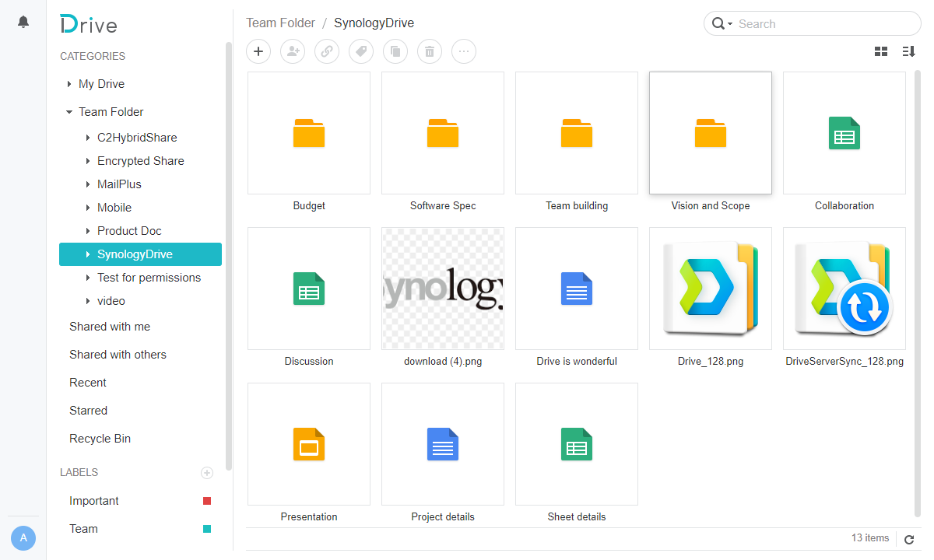934x560 pixels.
Task: Open the notifications bell
Action: (23, 21)
